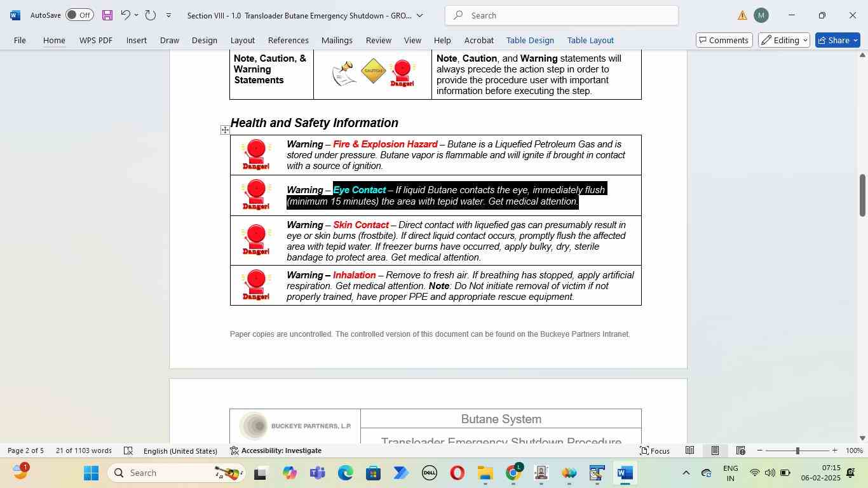Click the 100% zoom level
This screenshot has width=868, height=488.
(854, 451)
